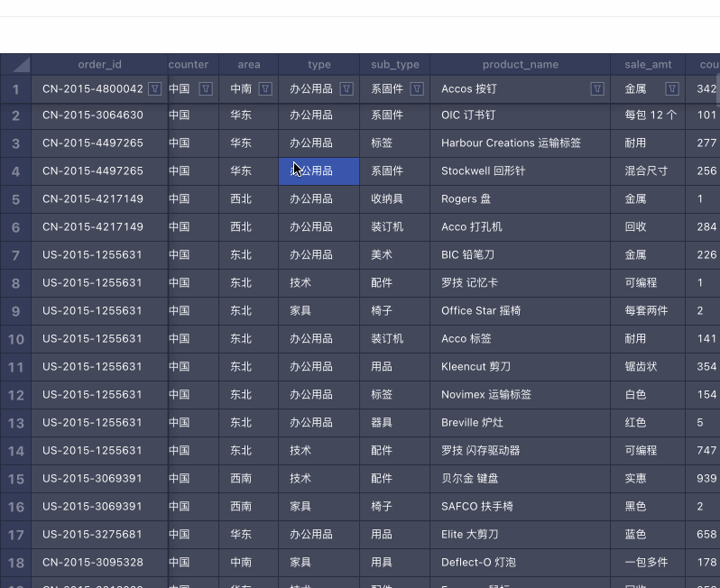Viewport: 720px width, 588px height.
Task: Open filter icon in area column
Action: pyautogui.click(x=265, y=89)
